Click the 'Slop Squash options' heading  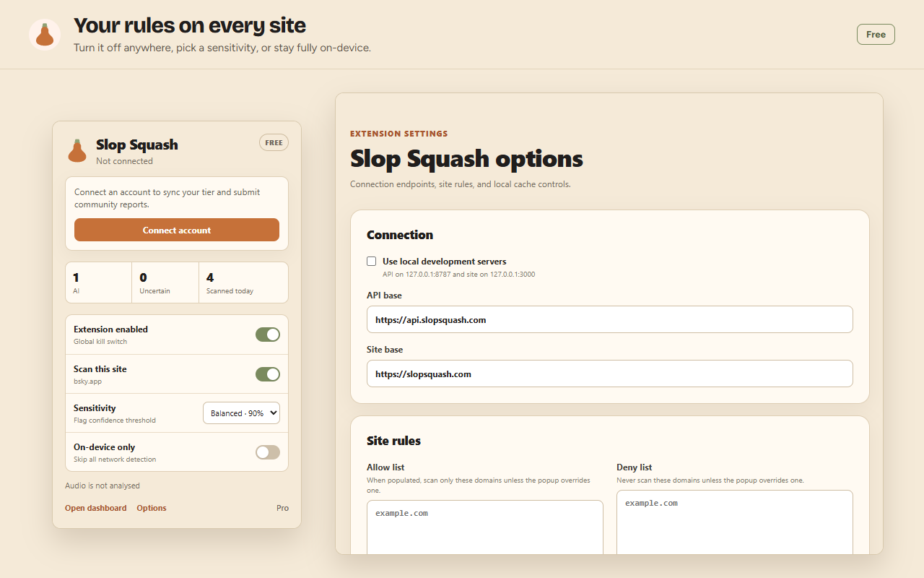point(466,158)
